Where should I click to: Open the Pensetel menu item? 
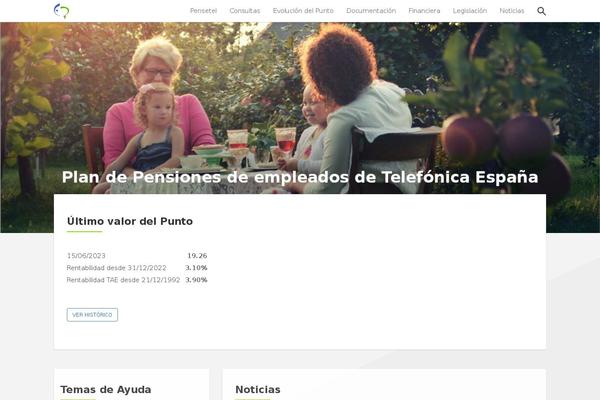(x=203, y=11)
